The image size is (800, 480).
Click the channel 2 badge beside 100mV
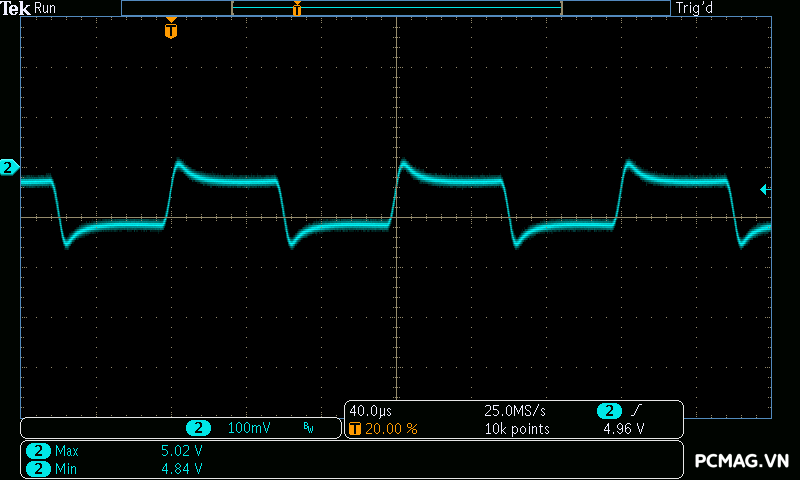coord(198,428)
